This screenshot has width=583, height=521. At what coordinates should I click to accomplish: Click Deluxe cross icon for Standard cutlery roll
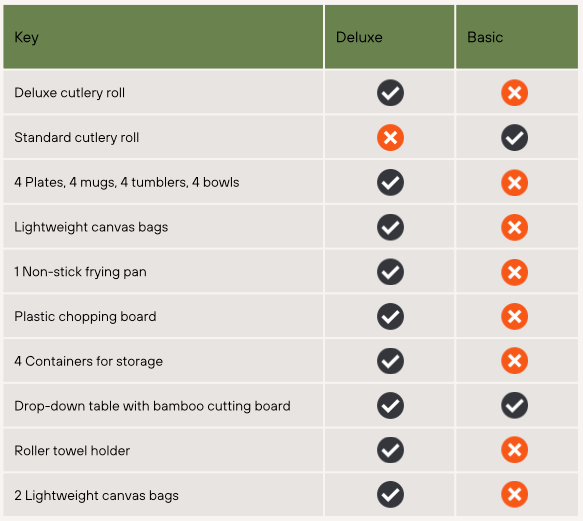[390, 138]
